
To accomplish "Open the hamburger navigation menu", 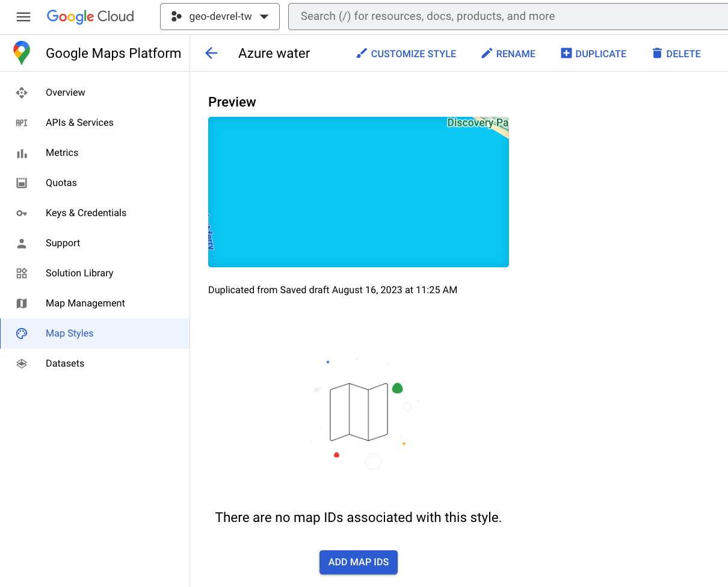I will click(23, 17).
